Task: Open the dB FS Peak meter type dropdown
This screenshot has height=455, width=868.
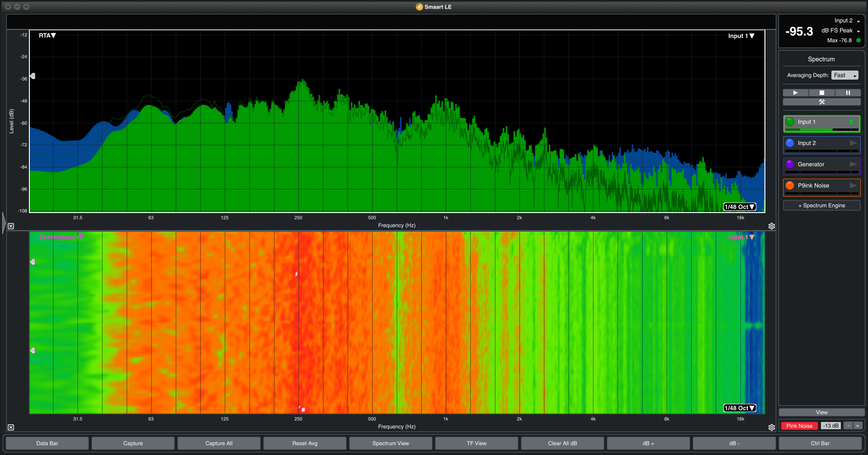Action: (841, 31)
